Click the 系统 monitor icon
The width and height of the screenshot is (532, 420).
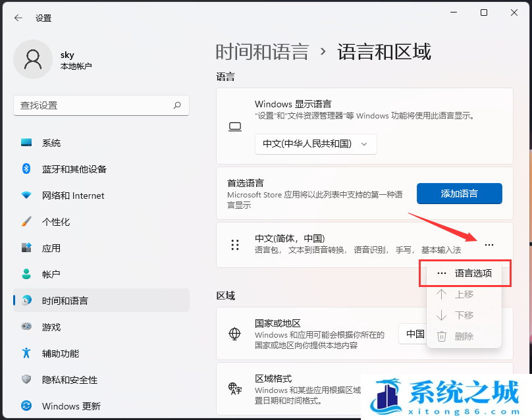(x=26, y=142)
